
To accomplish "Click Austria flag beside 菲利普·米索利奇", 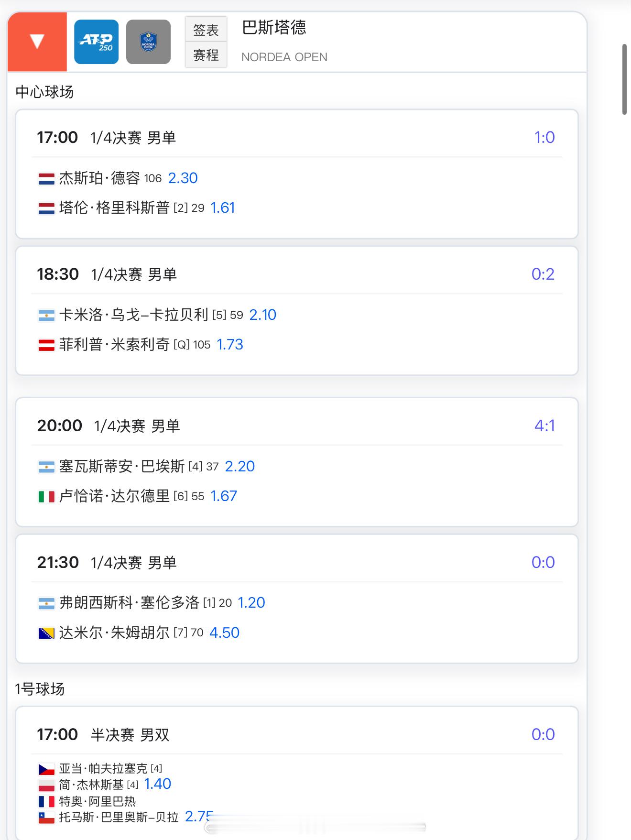I will pos(46,345).
